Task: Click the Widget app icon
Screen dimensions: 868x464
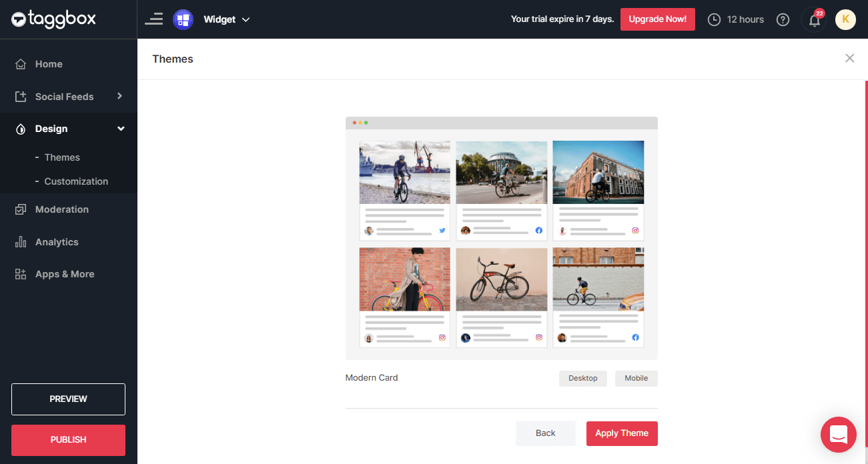Action: 183,19
